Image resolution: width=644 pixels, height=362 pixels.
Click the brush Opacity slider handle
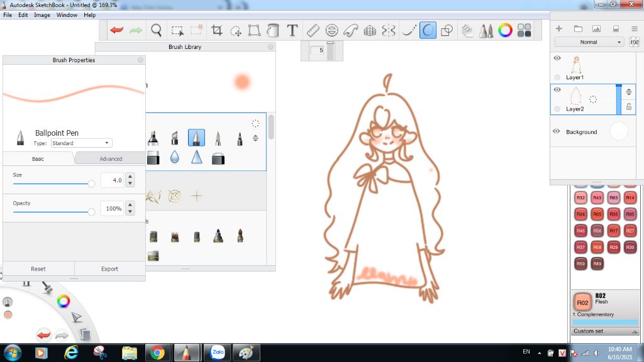(91, 212)
